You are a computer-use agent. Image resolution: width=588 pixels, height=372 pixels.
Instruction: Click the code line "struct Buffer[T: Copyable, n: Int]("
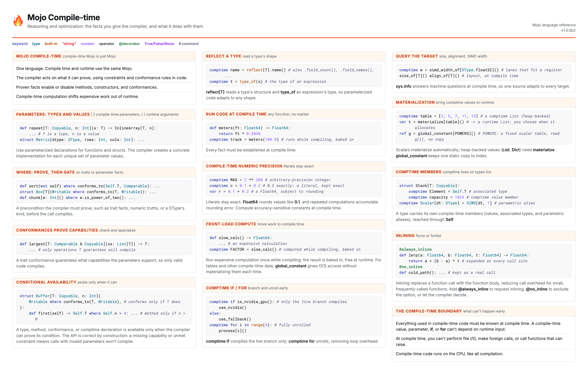(60, 296)
